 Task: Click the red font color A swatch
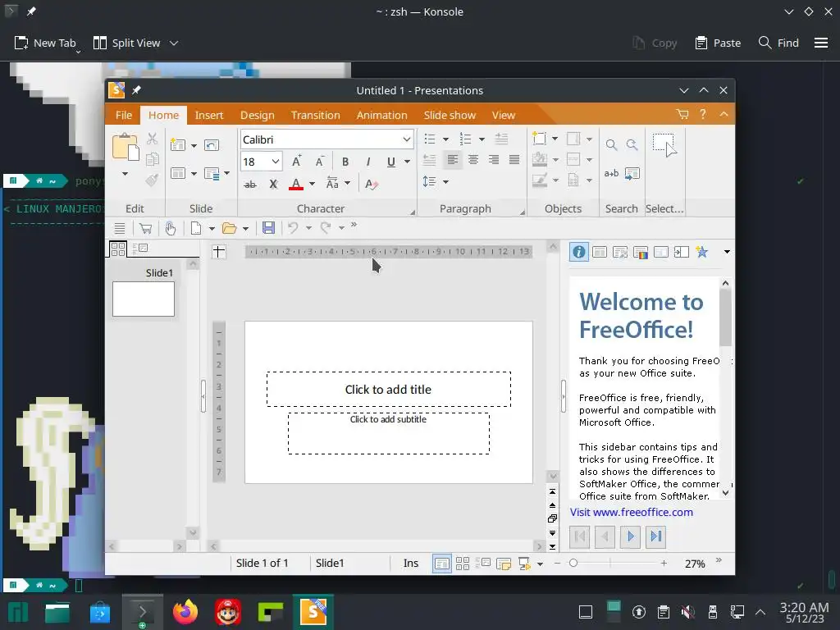point(296,185)
